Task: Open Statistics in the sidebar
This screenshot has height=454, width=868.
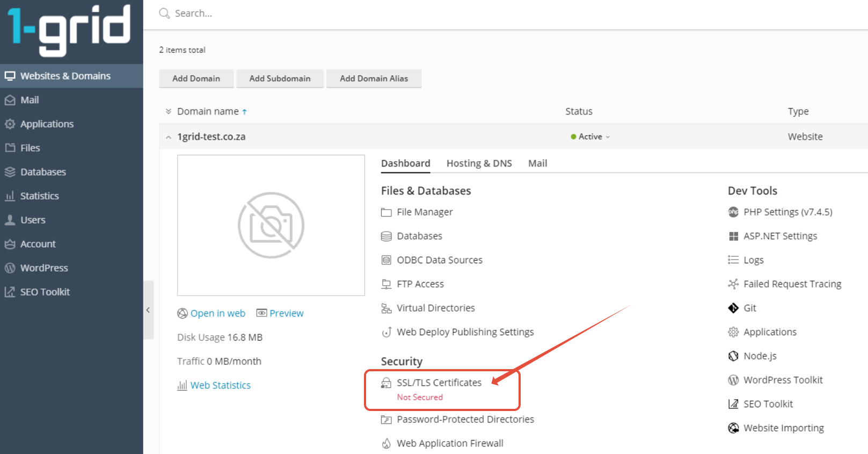Action: [x=71, y=196]
